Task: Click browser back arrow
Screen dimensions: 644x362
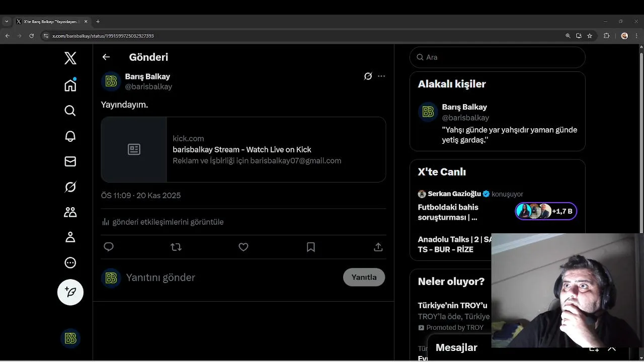Action: [7, 36]
